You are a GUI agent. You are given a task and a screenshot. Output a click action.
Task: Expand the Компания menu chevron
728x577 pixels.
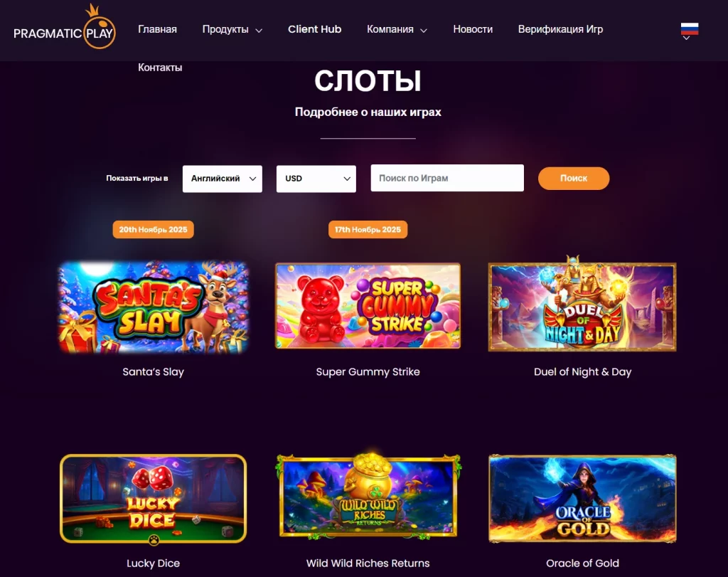point(424,30)
